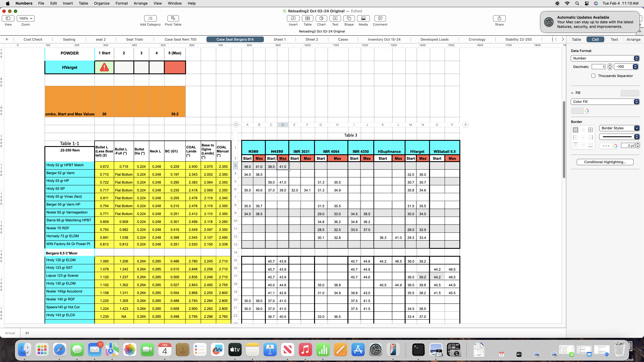Enable the Thousands Separator checkbox
The height and width of the screenshot is (362, 644).
pos(593,76)
